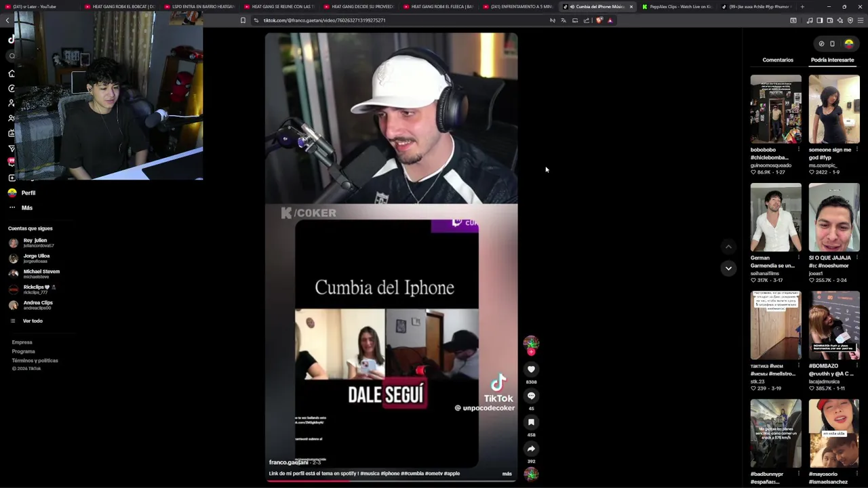Go to the next video with down arrow

(728, 268)
